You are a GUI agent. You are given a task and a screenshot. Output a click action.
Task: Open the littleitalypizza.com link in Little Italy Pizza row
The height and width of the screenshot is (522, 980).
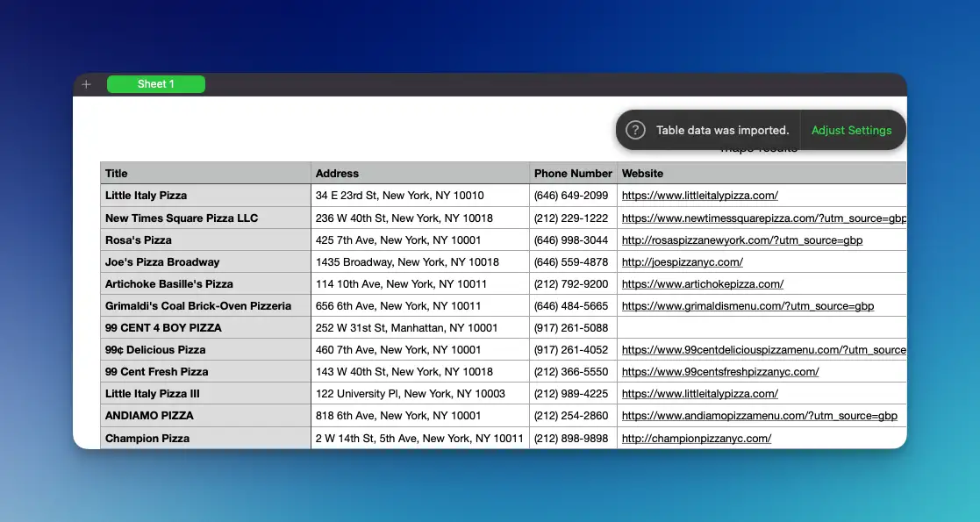(699, 196)
